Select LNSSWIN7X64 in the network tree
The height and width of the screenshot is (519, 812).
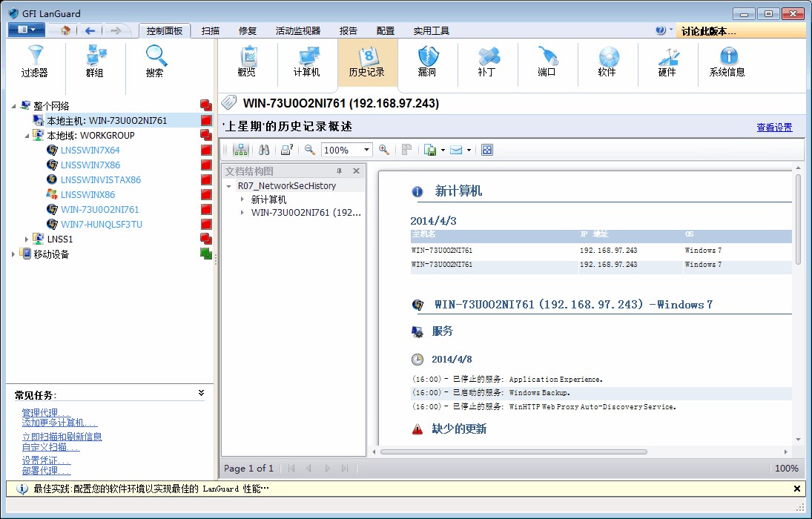90,151
